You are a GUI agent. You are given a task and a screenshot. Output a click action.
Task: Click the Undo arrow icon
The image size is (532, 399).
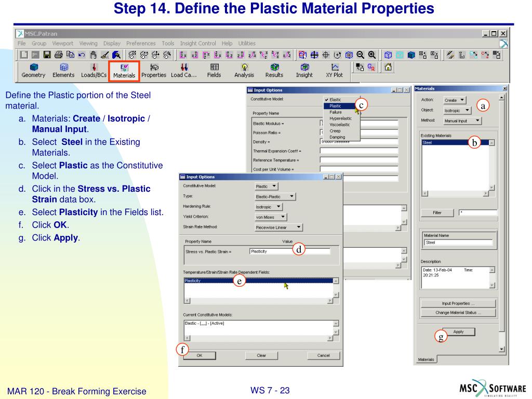pyautogui.click(x=82, y=55)
